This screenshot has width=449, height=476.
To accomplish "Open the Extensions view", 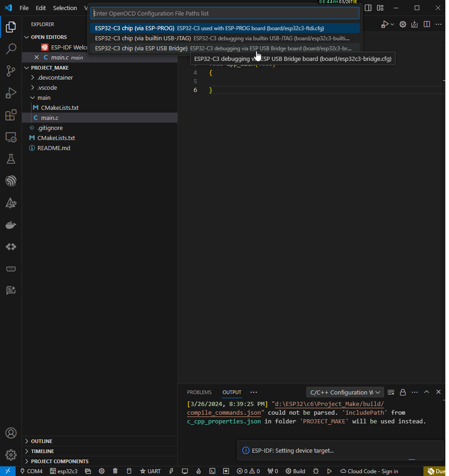I will point(11,115).
